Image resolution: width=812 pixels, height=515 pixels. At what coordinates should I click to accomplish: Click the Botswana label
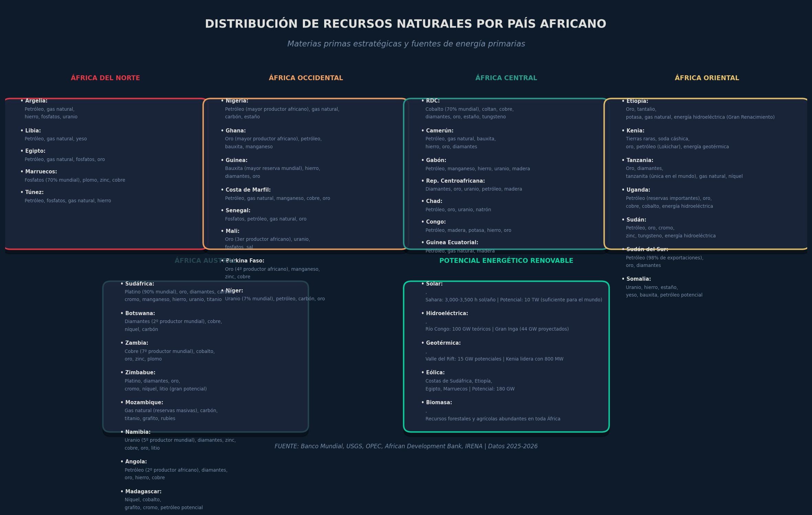tap(138, 313)
